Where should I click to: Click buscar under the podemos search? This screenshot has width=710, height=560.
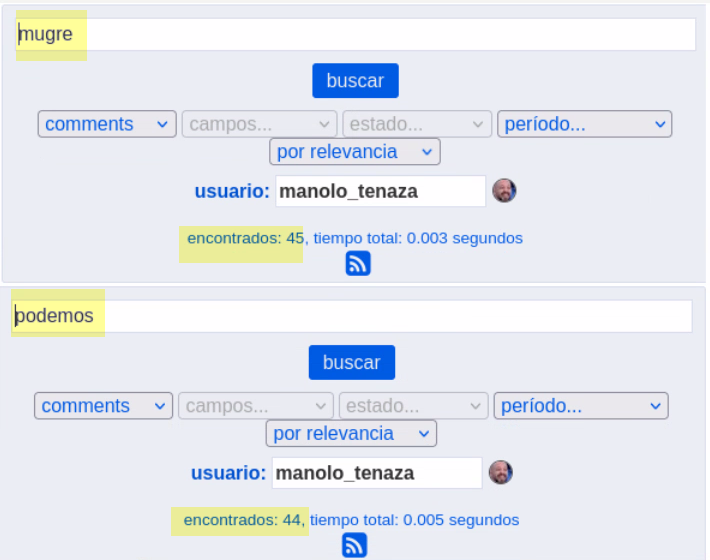click(x=352, y=363)
